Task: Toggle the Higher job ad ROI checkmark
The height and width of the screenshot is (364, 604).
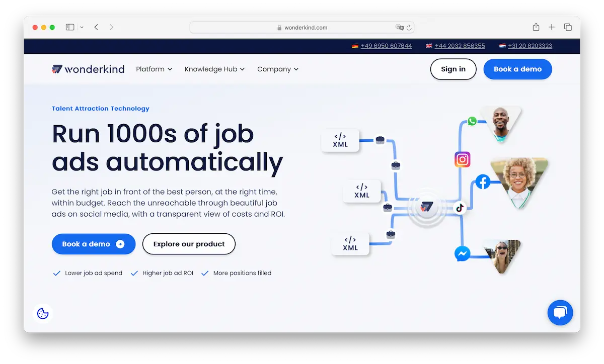Action: (x=134, y=272)
